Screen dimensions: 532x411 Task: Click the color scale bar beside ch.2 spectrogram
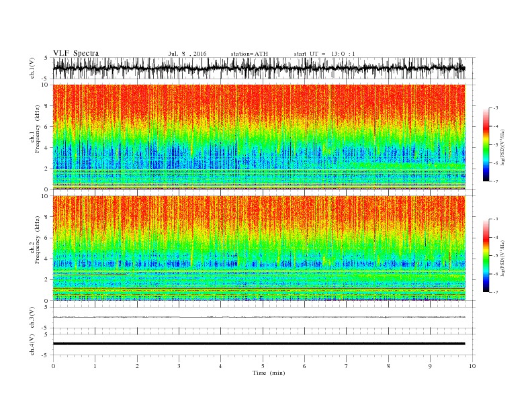point(486,256)
